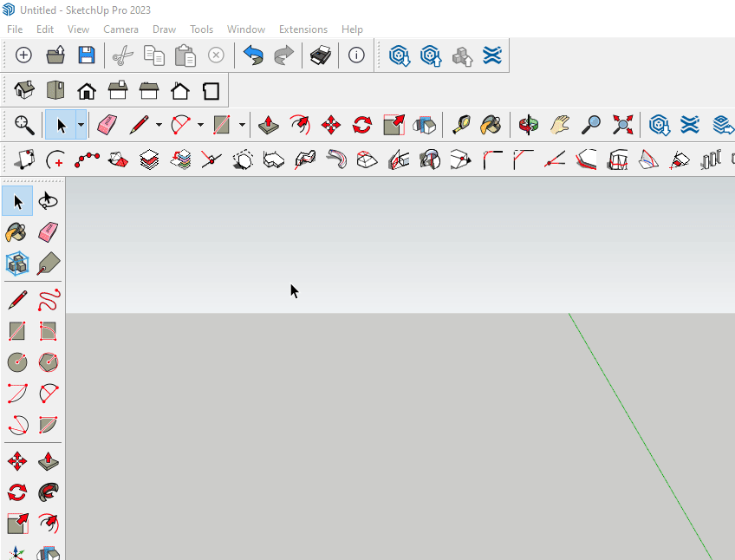Screen dimensions: 735x560
Task: Select Move tool in horizontal toolbar
Action: tap(331, 125)
